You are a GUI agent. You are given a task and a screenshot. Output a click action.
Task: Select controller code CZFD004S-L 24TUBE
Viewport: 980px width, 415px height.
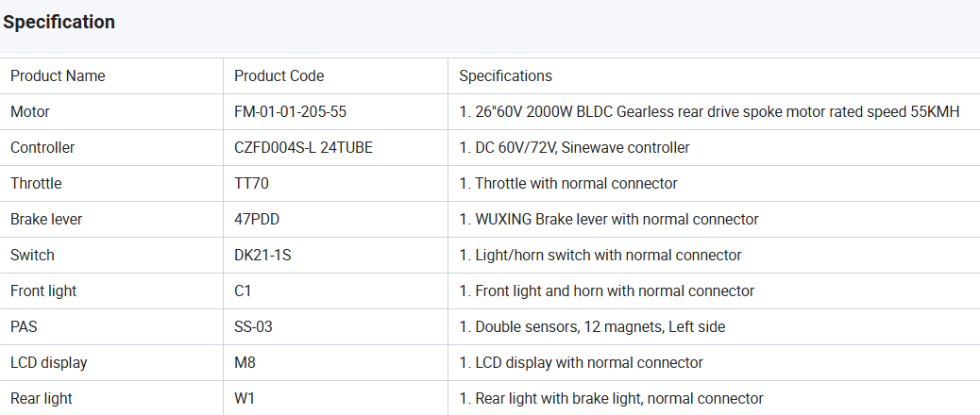(x=303, y=148)
